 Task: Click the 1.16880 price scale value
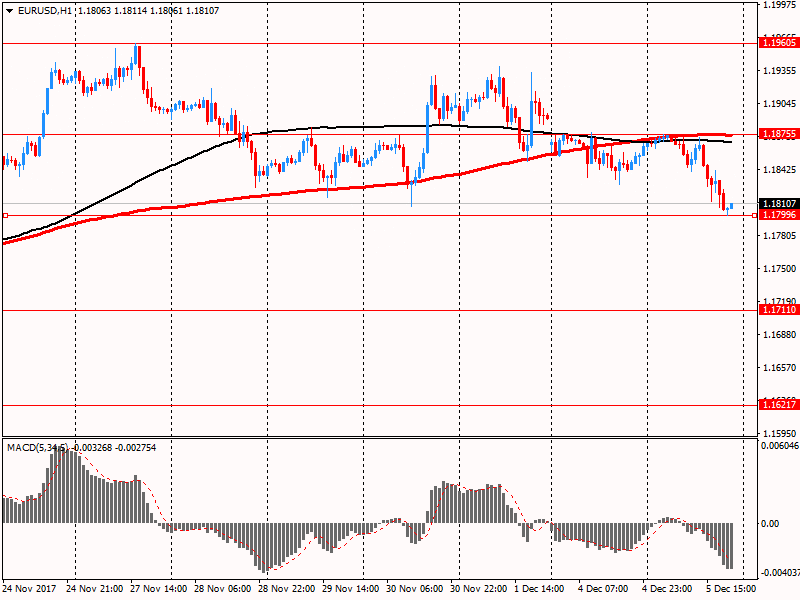(779, 335)
